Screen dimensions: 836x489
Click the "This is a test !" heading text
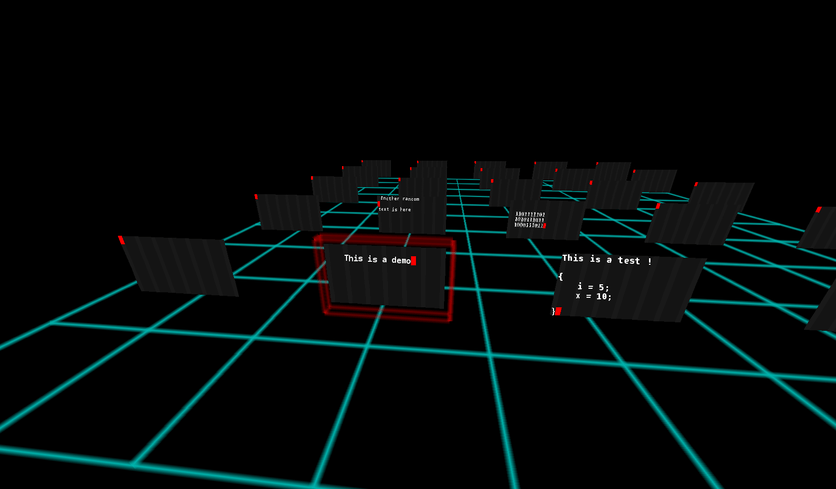click(x=606, y=260)
